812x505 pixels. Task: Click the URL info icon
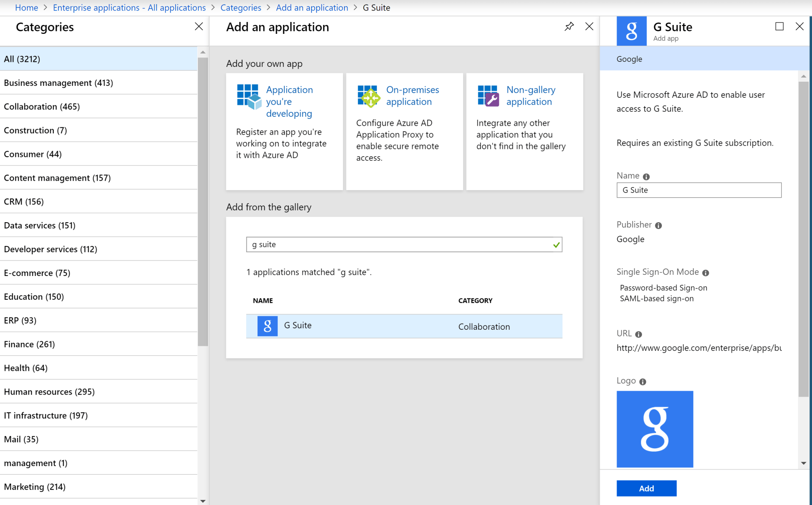click(639, 334)
